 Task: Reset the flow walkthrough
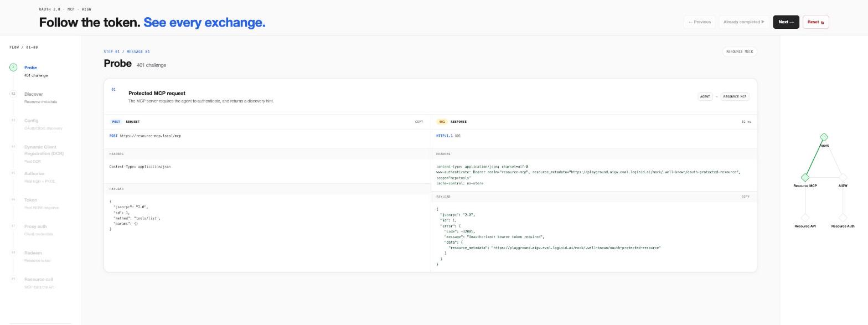coord(815,22)
